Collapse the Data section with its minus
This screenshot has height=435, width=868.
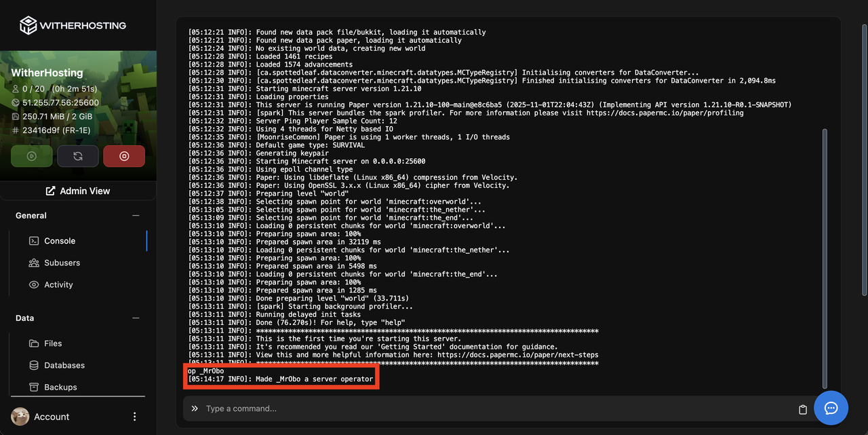pyautogui.click(x=136, y=318)
